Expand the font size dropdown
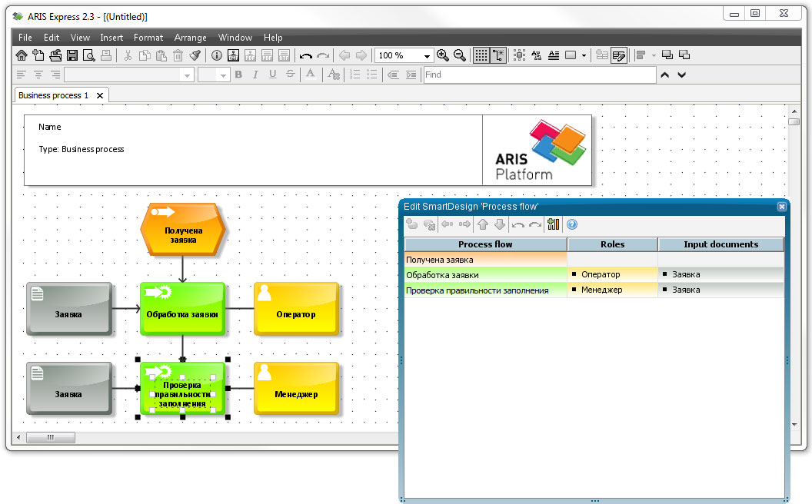Screen dimensions: 812x504 [224, 75]
